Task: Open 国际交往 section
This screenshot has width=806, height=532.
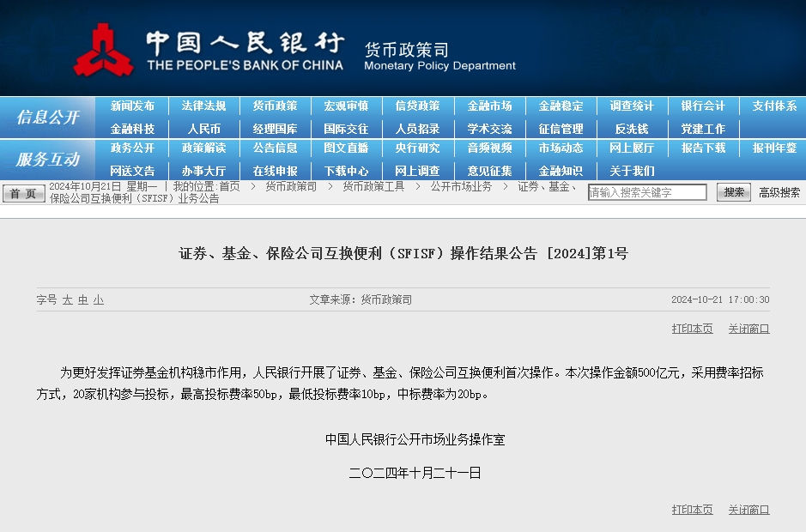Action: tap(346, 129)
